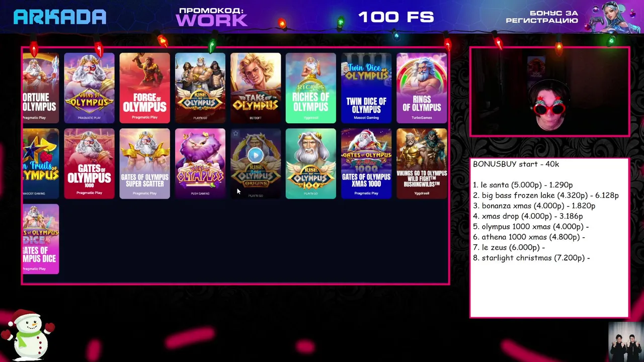The width and height of the screenshot is (644, 362).
Task: Open the Take Olympus game tile
Action: 255,88
